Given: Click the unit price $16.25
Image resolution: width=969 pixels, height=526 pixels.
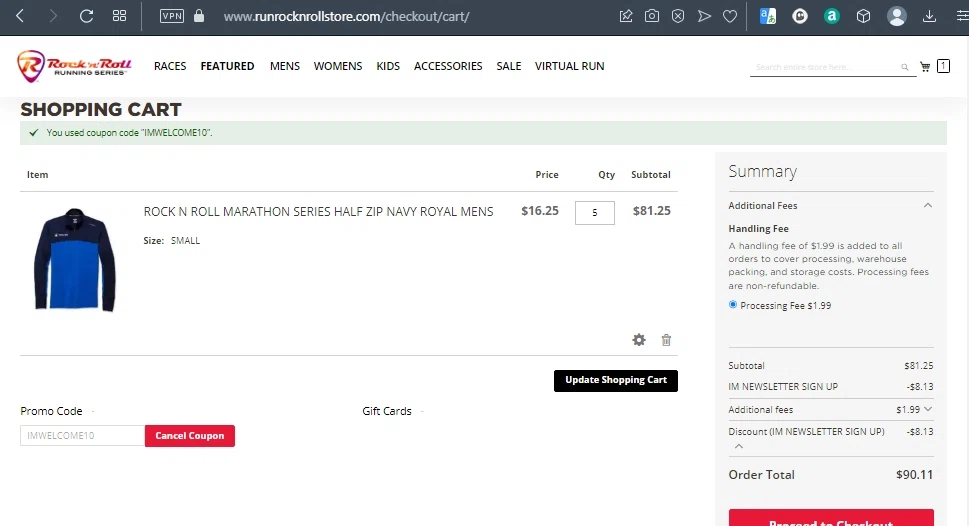Looking at the screenshot, I should [x=540, y=211].
